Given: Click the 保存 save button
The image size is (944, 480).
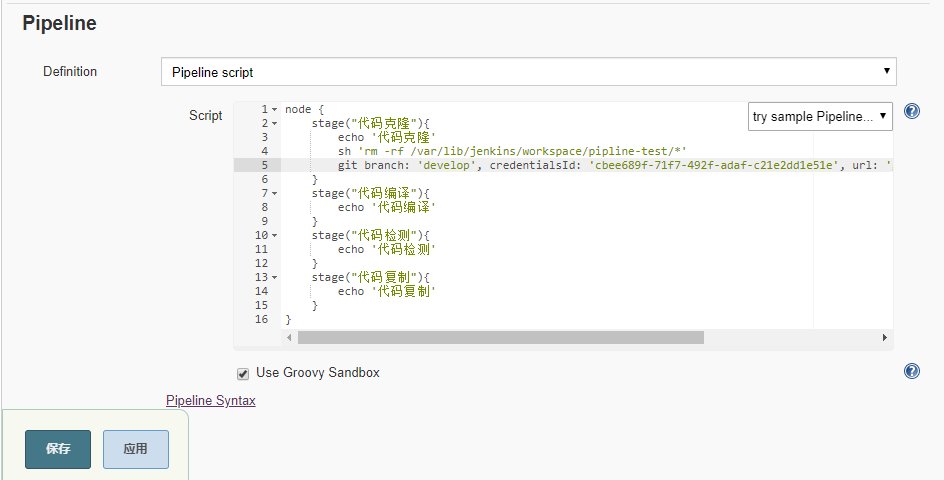Looking at the screenshot, I should tap(58, 449).
